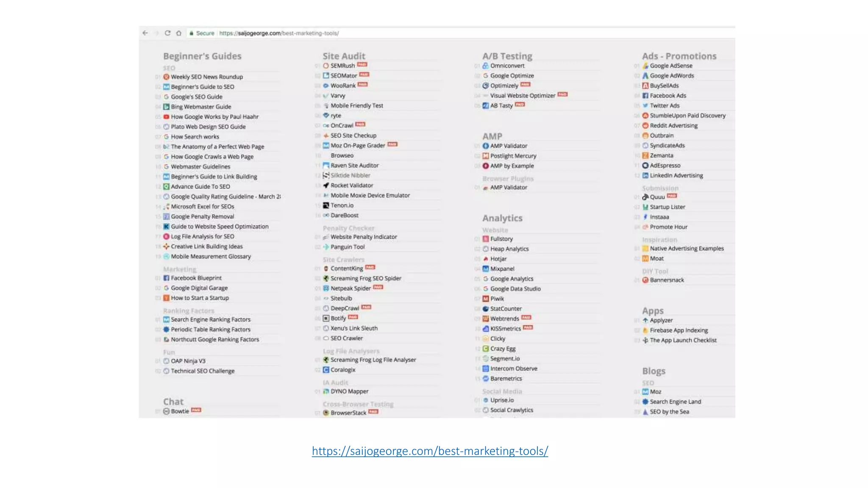Open Raven Site Auditor link
The height and width of the screenshot is (488, 868).
355,166
